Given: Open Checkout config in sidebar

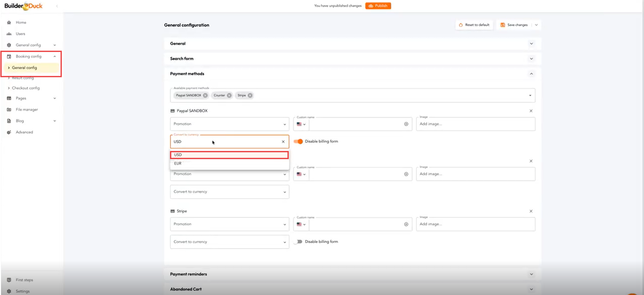Looking at the screenshot, I should 26,88.
